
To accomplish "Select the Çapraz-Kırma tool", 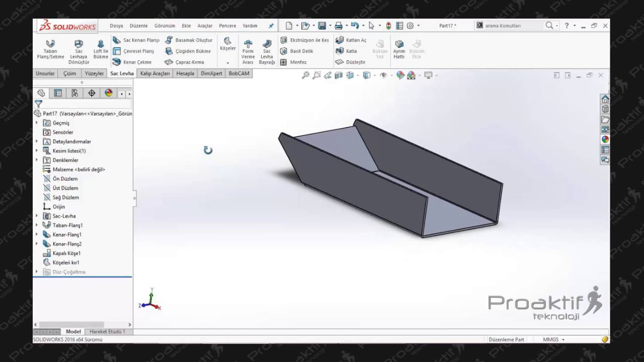I will point(184,62).
